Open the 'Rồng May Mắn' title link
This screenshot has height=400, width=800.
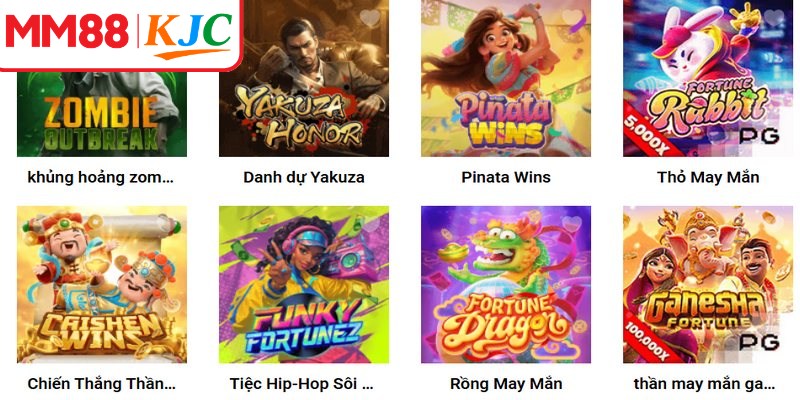506,384
